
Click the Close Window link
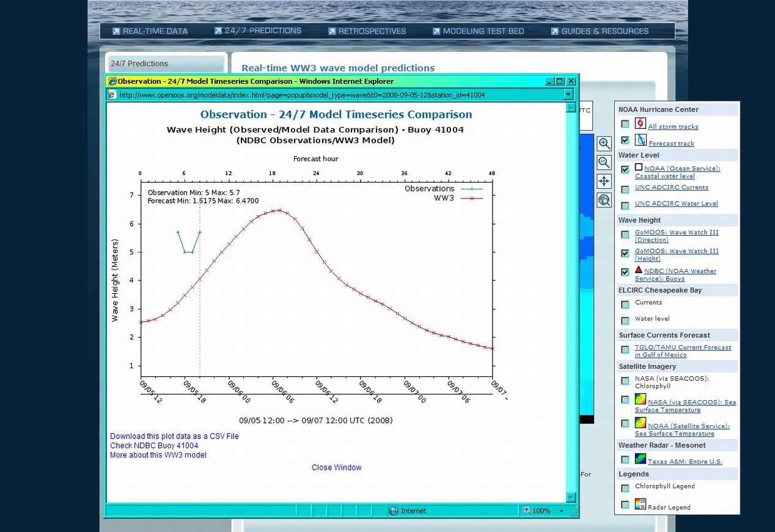pyautogui.click(x=337, y=467)
